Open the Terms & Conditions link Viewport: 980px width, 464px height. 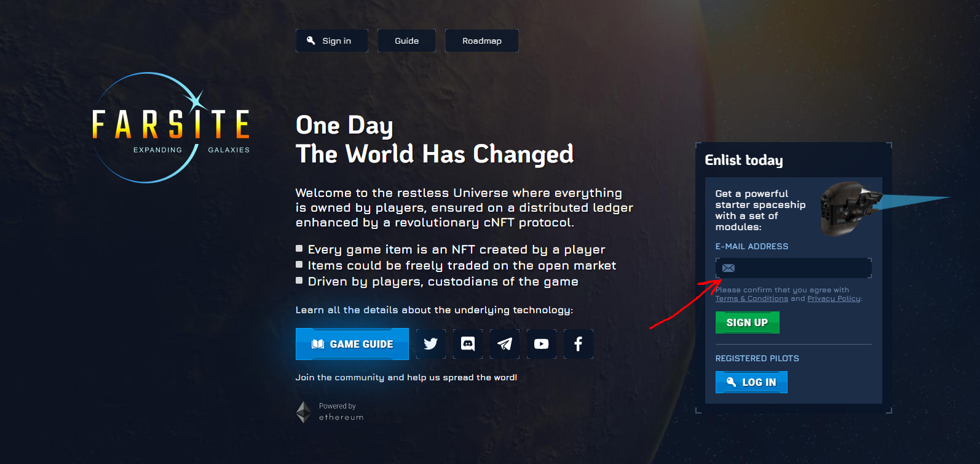751,298
